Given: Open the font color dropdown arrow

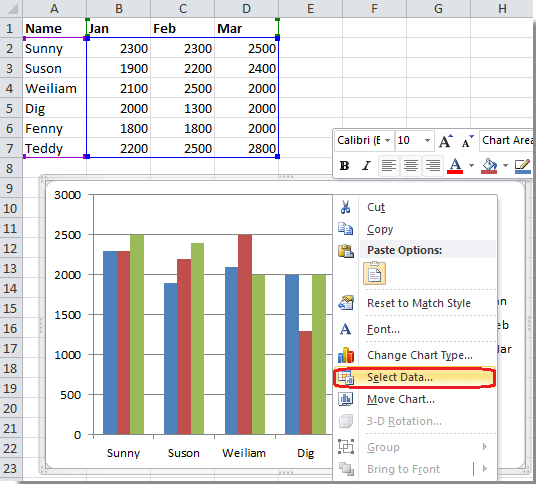Looking at the screenshot, I should pos(471,166).
